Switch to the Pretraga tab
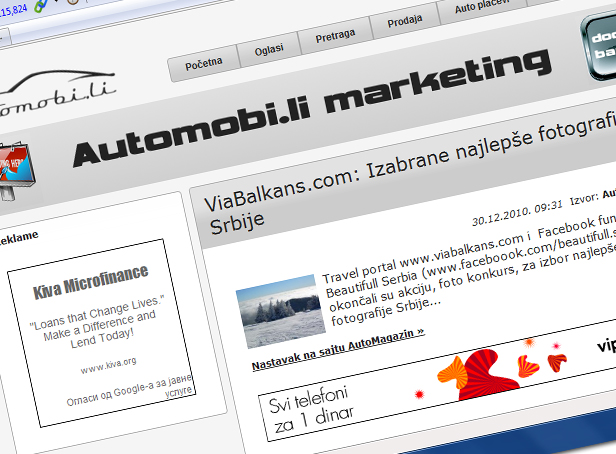This screenshot has width=616, height=454. point(335,36)
